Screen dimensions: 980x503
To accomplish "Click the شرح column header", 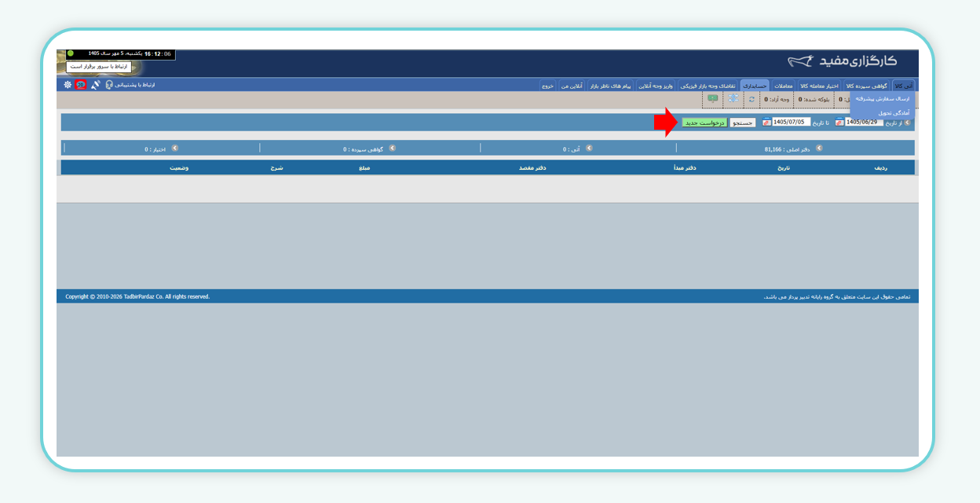I will 276,167.
